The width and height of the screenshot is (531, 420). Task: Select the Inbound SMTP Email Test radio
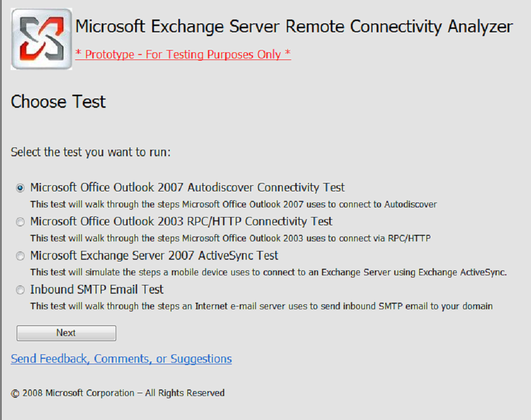coord(20,290)
